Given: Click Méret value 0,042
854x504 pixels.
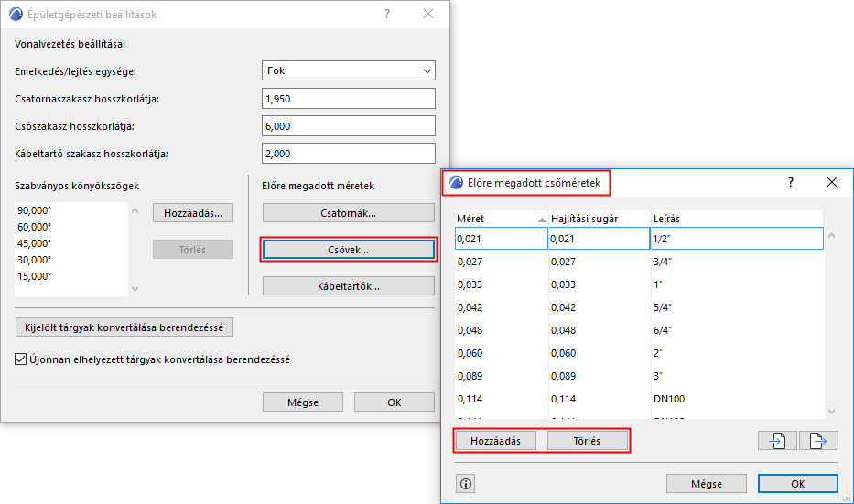Looking at the screenshot, I should pos(470,307).
